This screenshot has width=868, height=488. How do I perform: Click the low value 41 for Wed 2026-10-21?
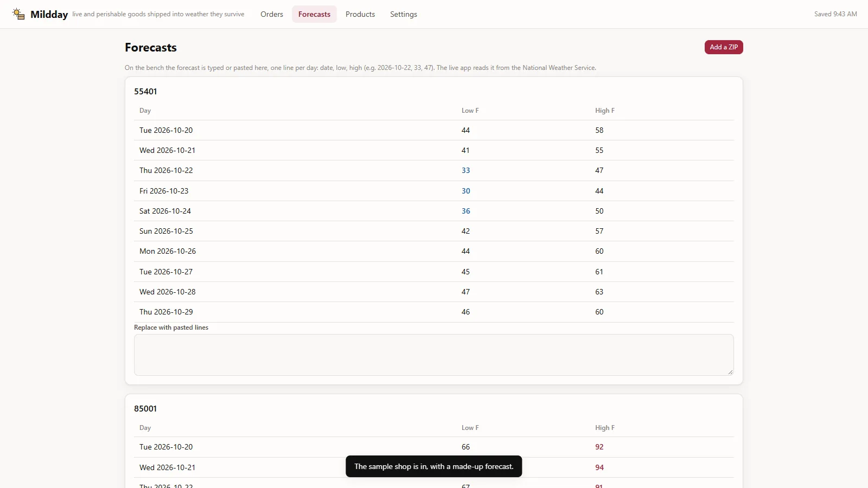point(465,150)
